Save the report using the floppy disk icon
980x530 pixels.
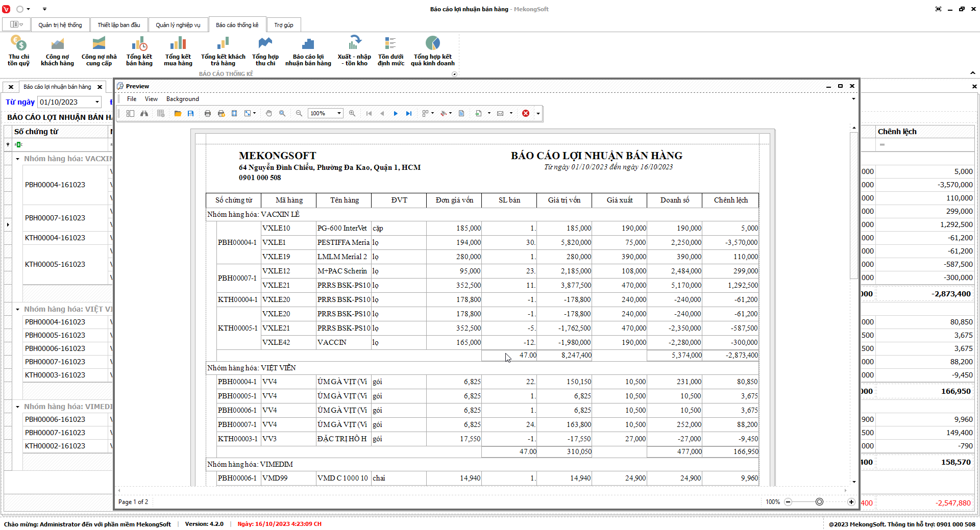(191, 113)
